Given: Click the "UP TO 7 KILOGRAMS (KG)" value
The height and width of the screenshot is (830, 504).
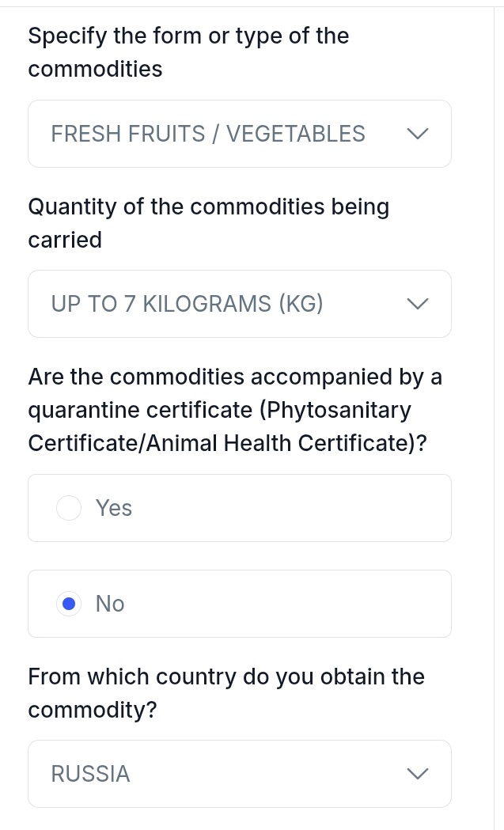Looking at the screenshot, I should tap(187, 304).
